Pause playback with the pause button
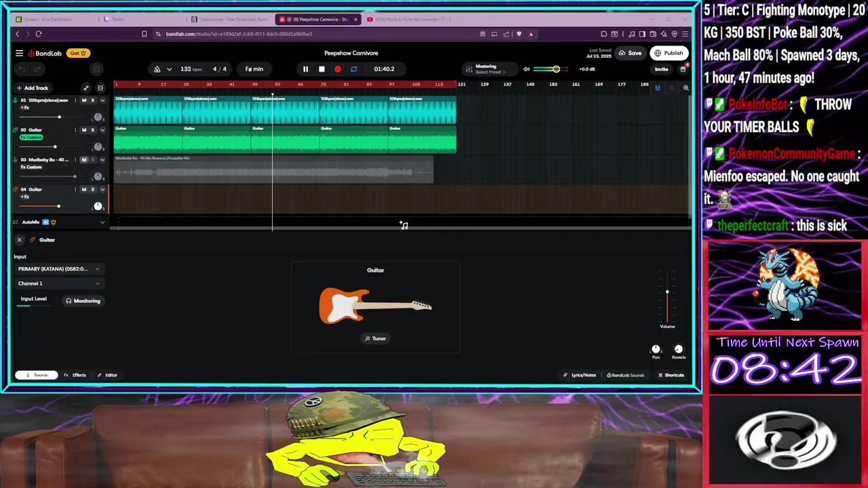The height and width of the screenshot is (488, 868). 305,69
